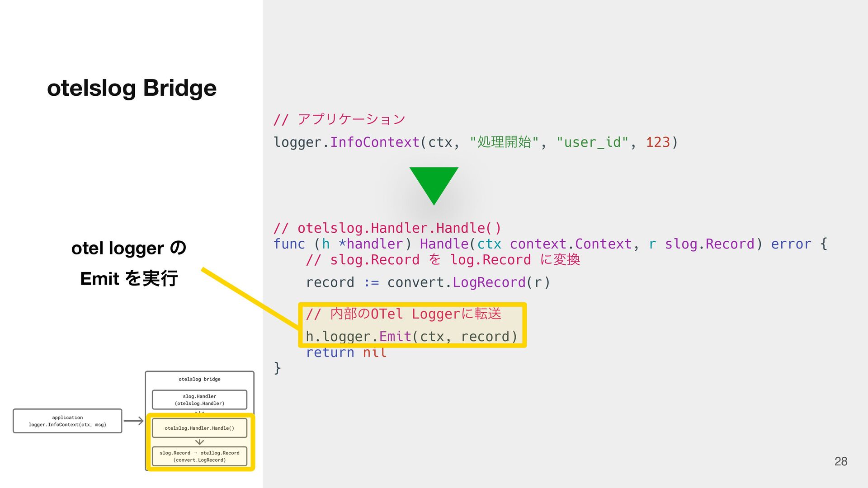Image resolution: width=868 pixels, height=488 pixels.
Task: Click the 'application logger.InfoContext(ctx, msg)' box
Action: (67, 421)
